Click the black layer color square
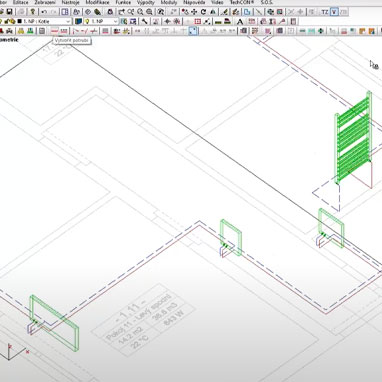The width and height of the screenshot is (382, 382). [19, 22]
